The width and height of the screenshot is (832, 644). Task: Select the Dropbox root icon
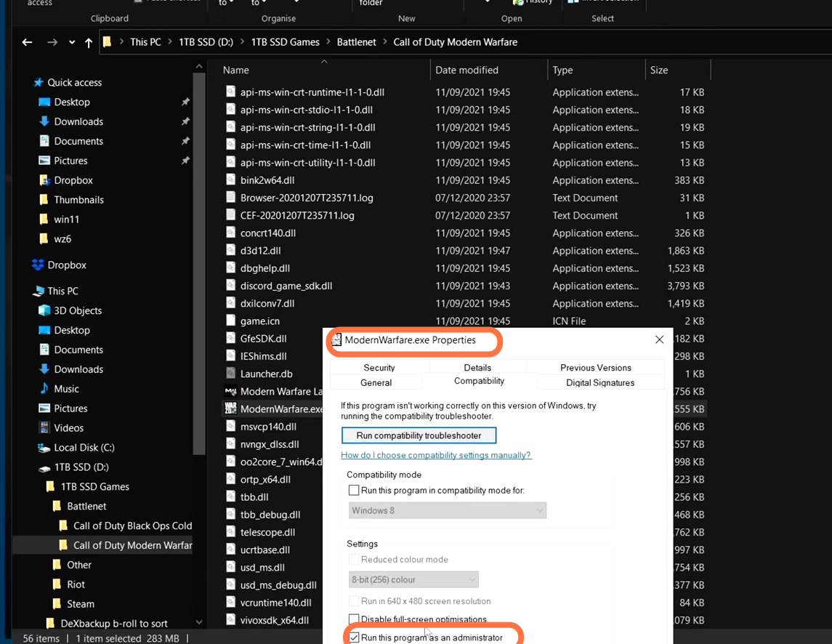pos(38,265)
